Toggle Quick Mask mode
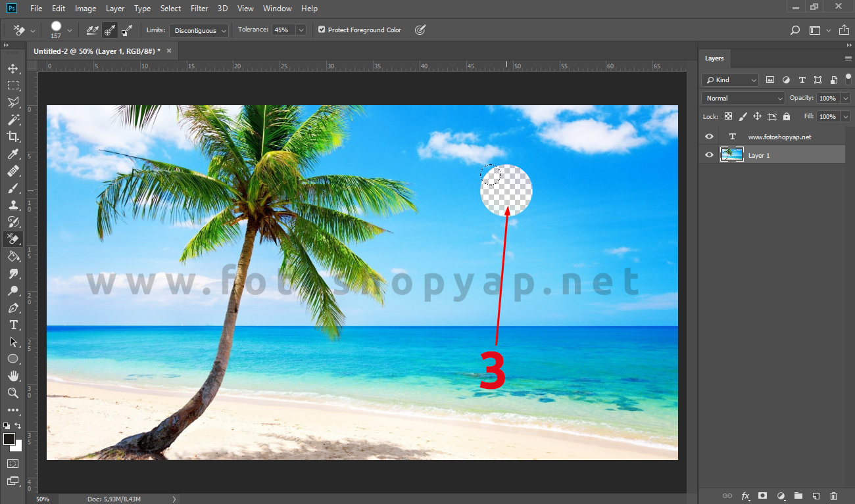Viewport: 855px width, 504px height. [x=12, y=463]
